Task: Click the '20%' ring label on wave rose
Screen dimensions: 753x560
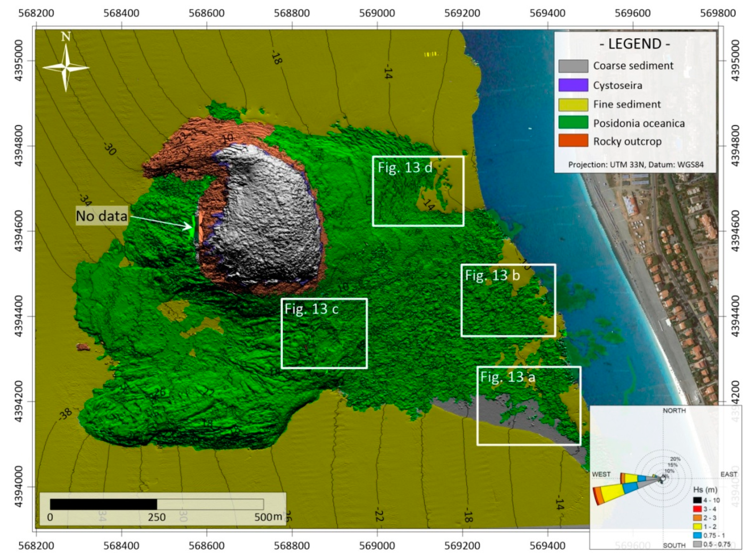Action: pyautogui.click(x=675, y=459)
